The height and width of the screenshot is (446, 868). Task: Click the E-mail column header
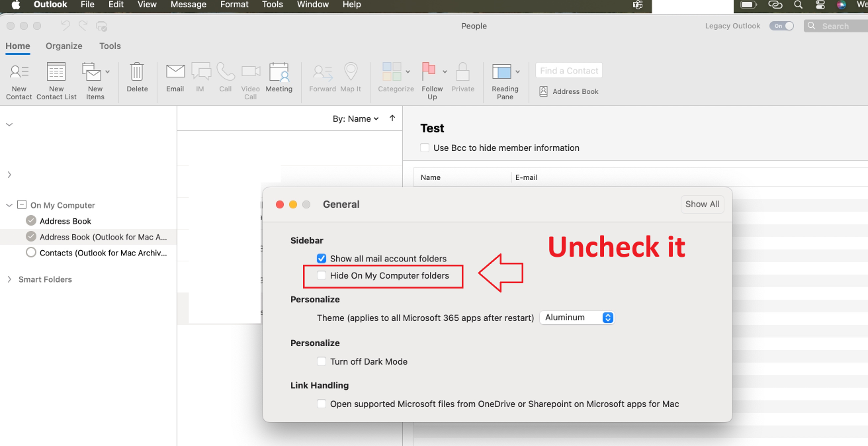[x=526, y=177]
